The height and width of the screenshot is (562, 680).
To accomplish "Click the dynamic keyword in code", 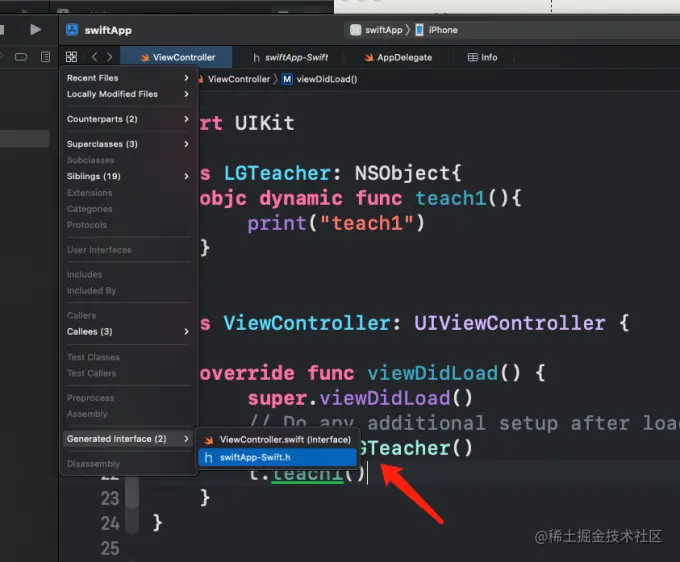I will click(x=301, y=199).
